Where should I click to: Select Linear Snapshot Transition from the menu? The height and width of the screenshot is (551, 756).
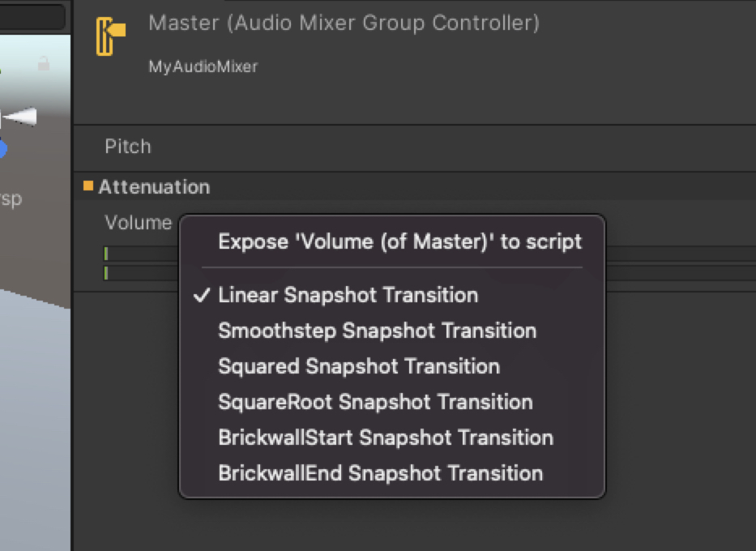pos(348,295)
